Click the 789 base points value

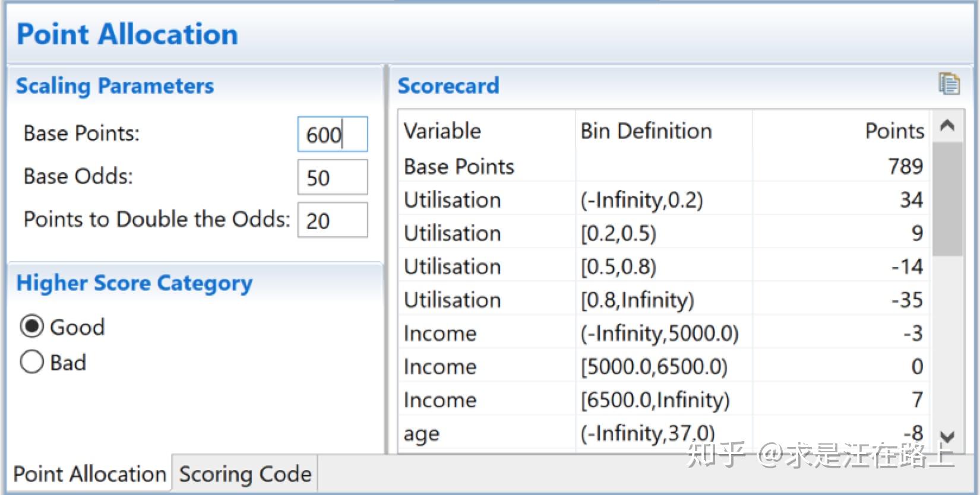click(905, 166)
